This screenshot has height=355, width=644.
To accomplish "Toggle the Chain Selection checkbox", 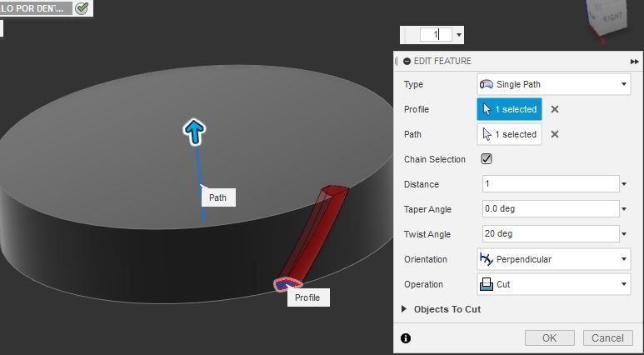I will click(487, 159).
